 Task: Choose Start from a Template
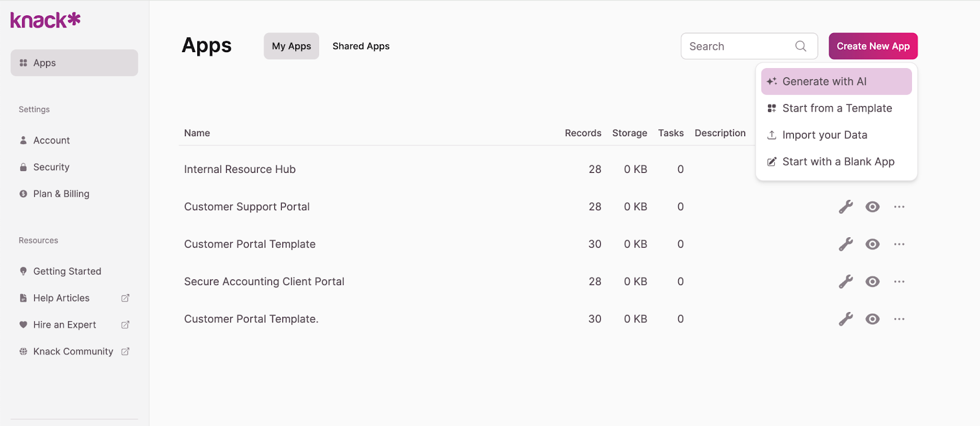coord(837,108)
